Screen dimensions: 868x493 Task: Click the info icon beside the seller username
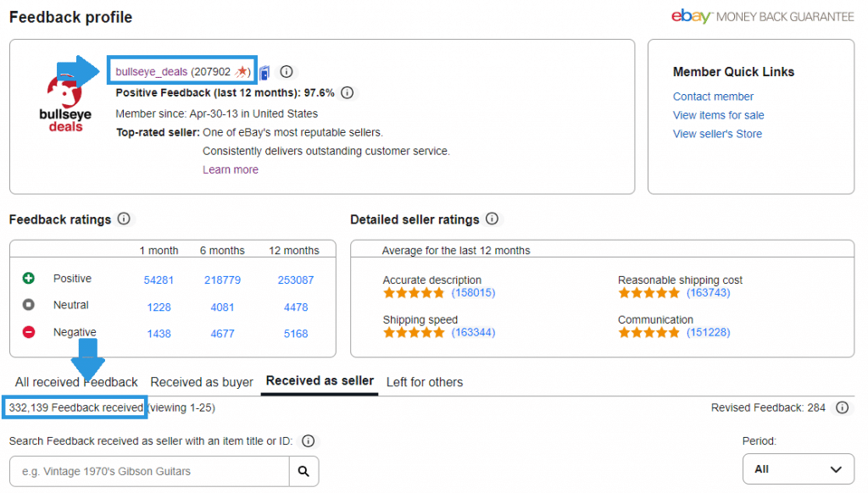click(x=287, y=72)
